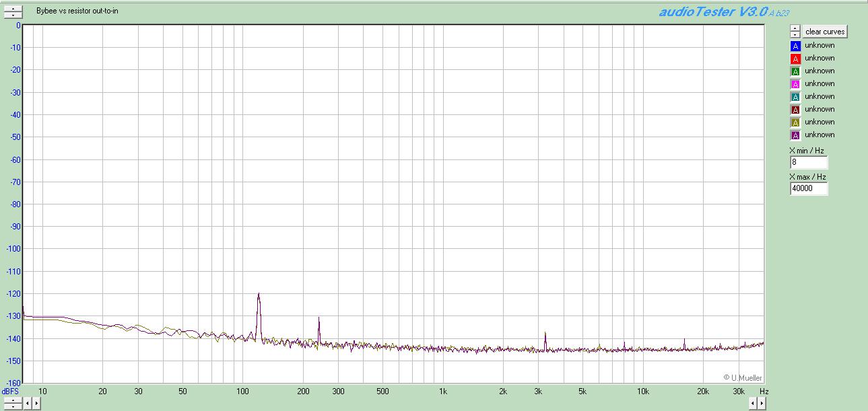Select the olive curve A swatch
The width and height of the screenshot is (868, 411).
(x=795, y=122)
